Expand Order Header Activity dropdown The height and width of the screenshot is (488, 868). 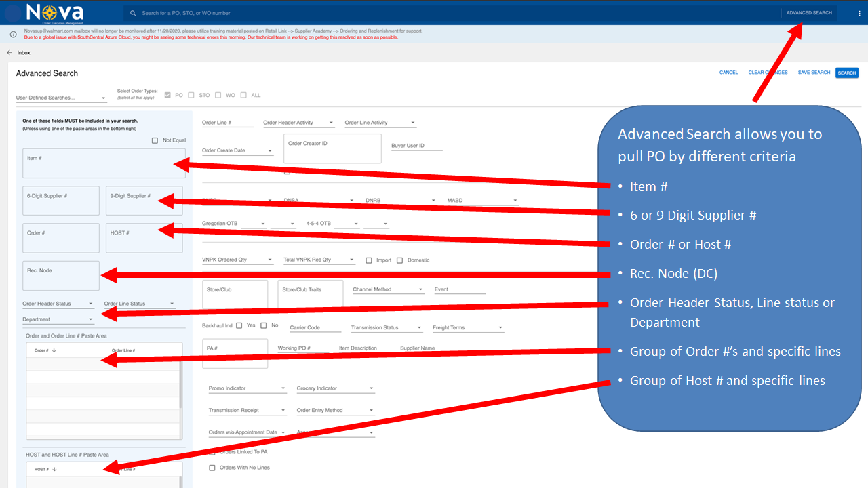299,123
